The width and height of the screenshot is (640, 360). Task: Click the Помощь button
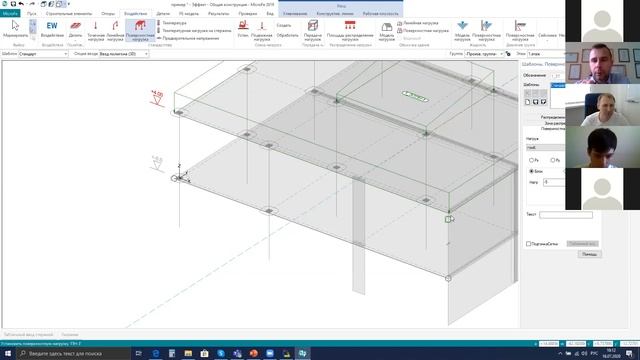(x=589, y=254)
